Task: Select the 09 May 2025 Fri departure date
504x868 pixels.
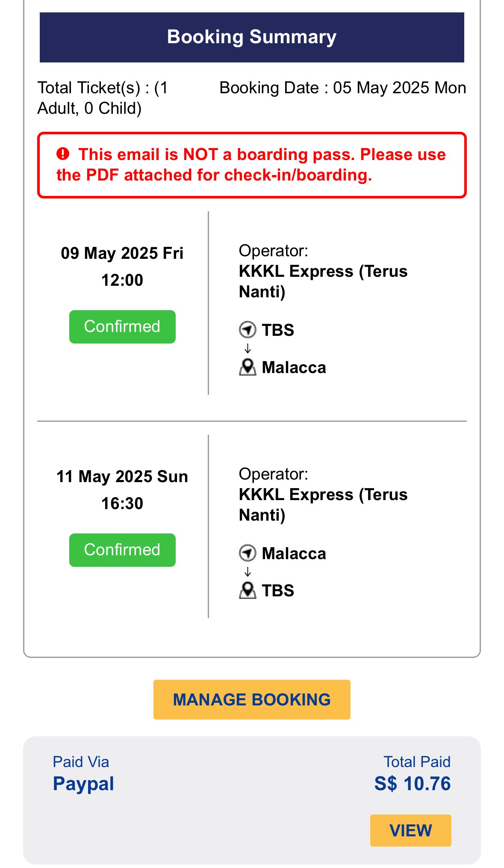Action: 122,253
